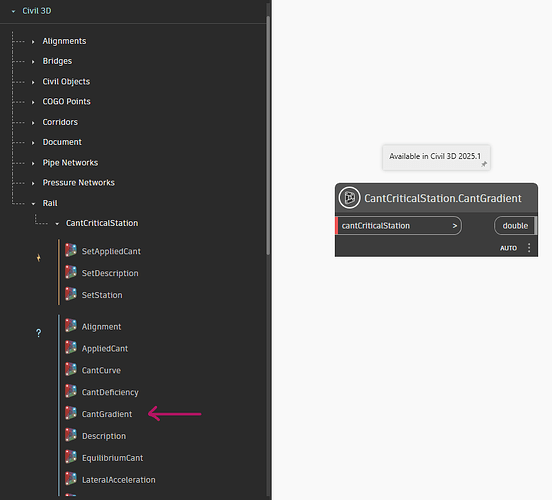Click the round icon on CantGradient node header
This screenshot has width=552, height=500.
pos(349,198)
